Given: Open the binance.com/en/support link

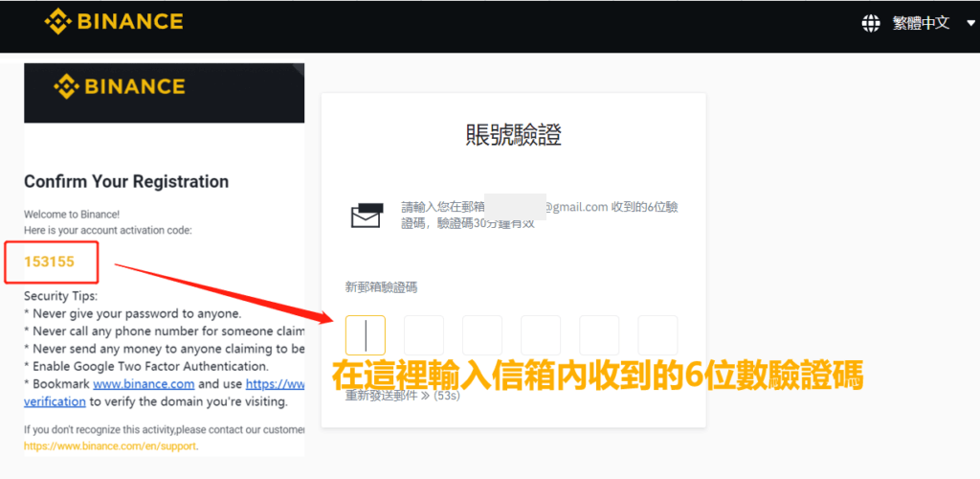Looking at the screenshot, I should [x=110, y=446].
